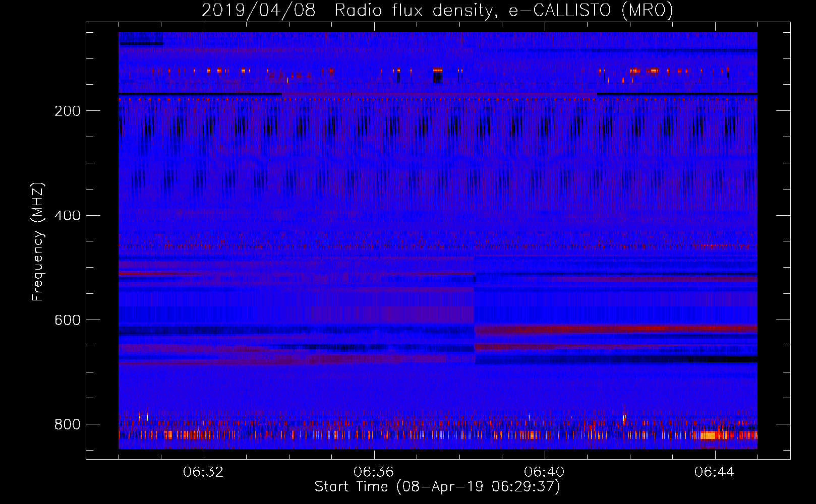The height and width of the screenshot is (504, 816).
Task: Click the 06:36 time tick label
Action: click(374, 472)
